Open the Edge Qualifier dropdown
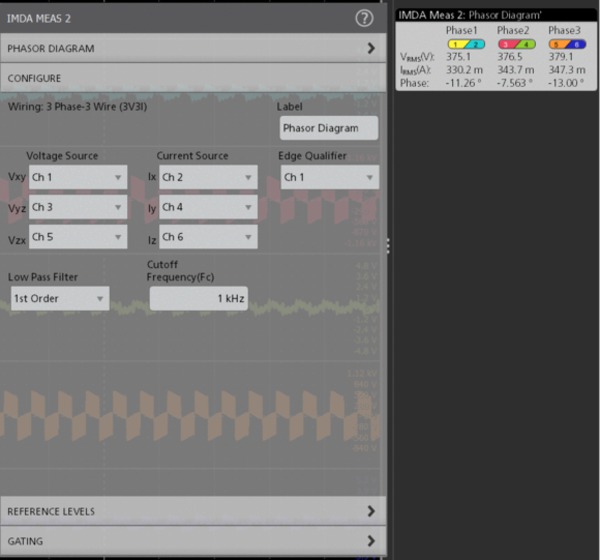This screenshot has height=560, width=600. pyautogui.click(x=330, y=177)
